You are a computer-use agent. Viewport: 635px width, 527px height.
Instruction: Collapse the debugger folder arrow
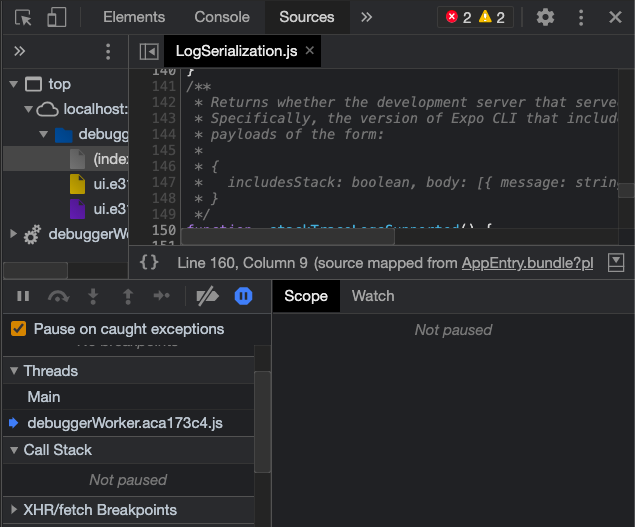(43, 134)
